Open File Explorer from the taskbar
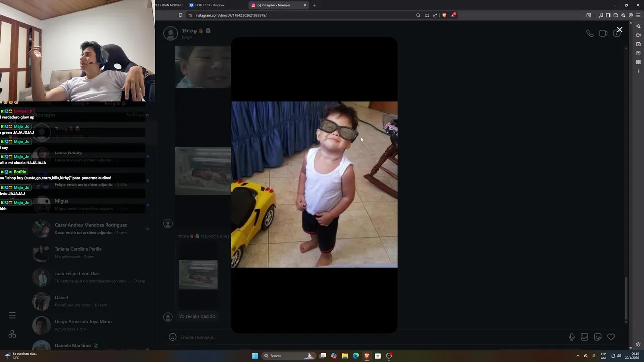Screen dimensions: 644x362 [345, 356]
